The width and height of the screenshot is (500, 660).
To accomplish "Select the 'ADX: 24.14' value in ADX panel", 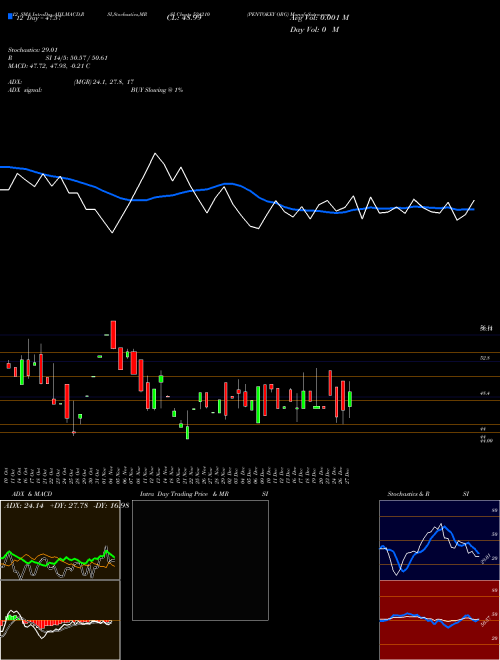I will point(24,506).
